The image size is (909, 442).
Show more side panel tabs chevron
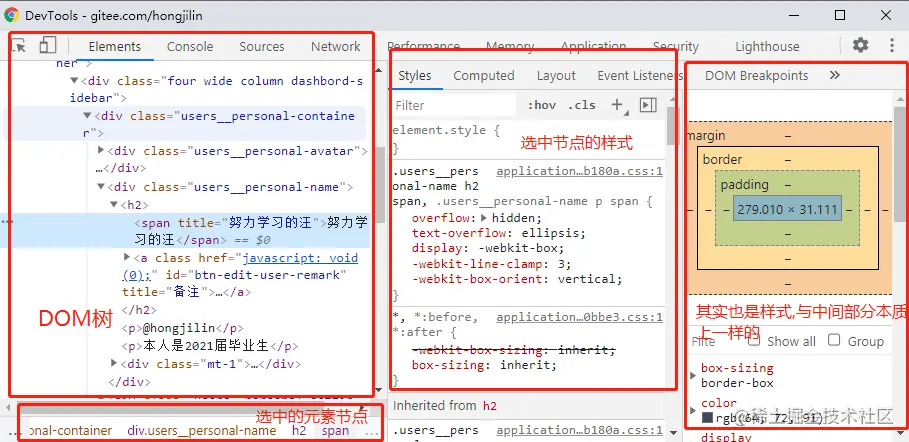coord(835,75)
